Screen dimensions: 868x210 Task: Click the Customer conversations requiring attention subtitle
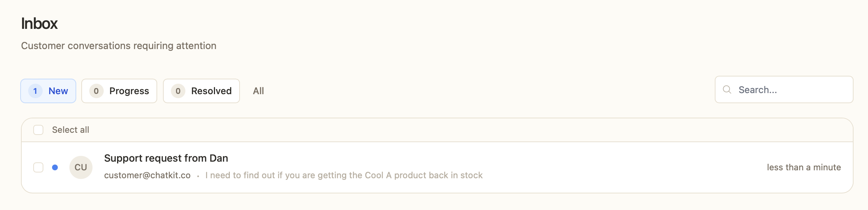pyautogui.click(x=119, y=46)
